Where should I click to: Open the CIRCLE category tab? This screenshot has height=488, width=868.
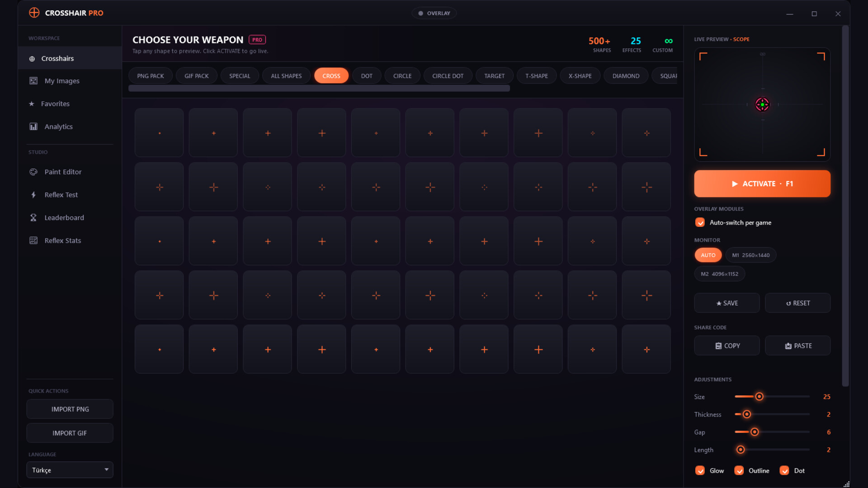click(x=402, y=76)
